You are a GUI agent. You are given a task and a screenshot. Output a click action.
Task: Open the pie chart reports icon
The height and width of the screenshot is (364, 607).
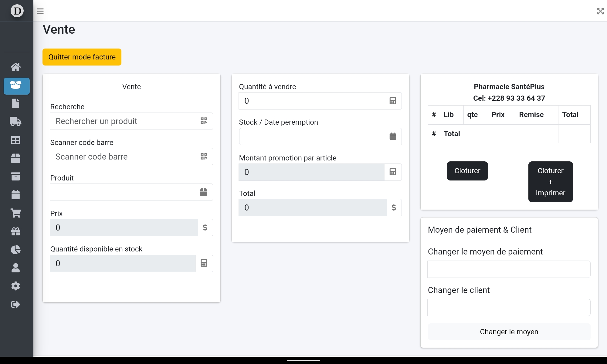pyautogui.click(x=16, y=250)
